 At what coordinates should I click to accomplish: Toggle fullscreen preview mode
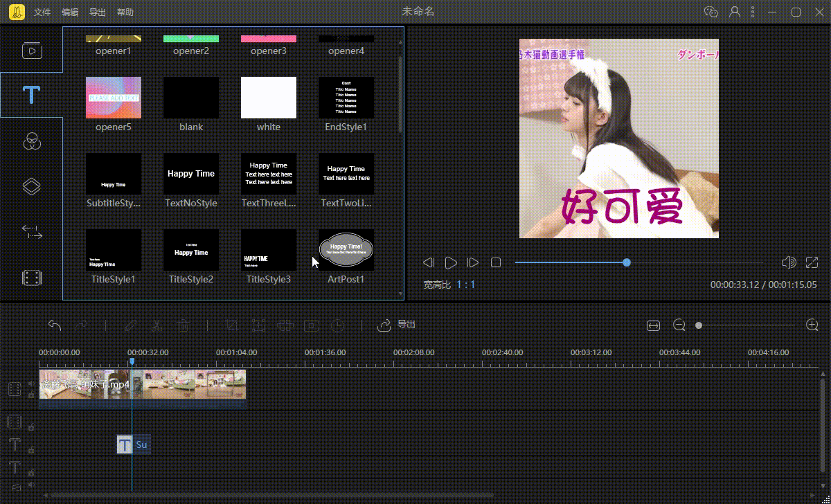[812, 262]
